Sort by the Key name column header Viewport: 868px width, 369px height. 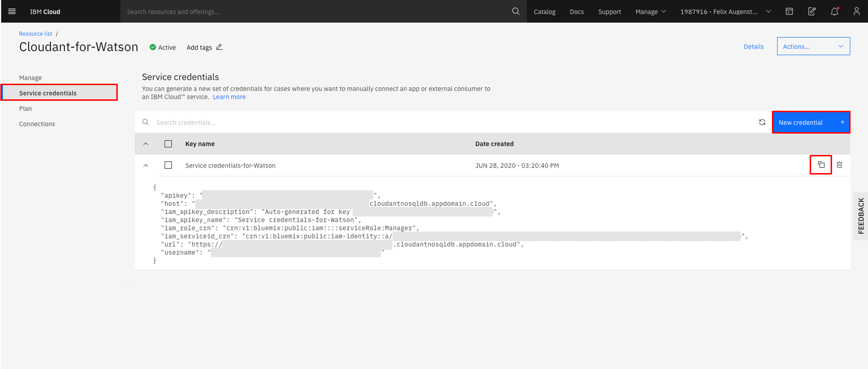coord(200,144)
